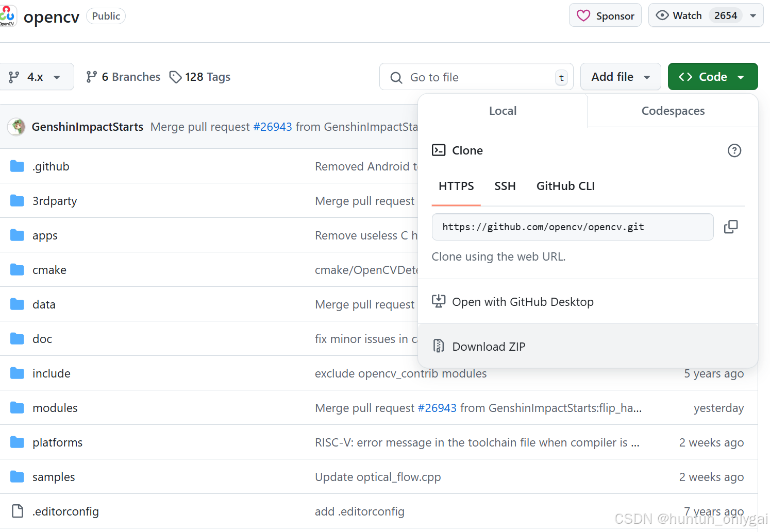Click the include folder icon
The image size is (770, 532).
click(17, 373)
